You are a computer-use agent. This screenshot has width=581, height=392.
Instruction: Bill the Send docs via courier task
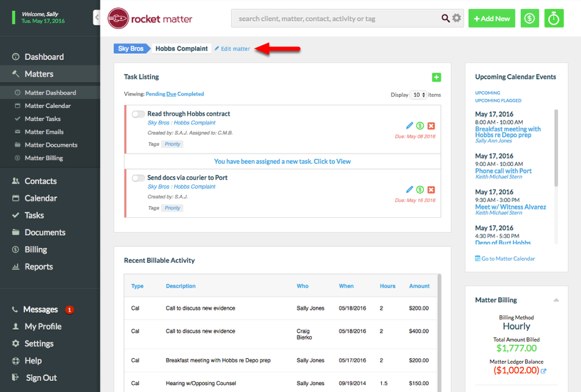coord(420,189)
